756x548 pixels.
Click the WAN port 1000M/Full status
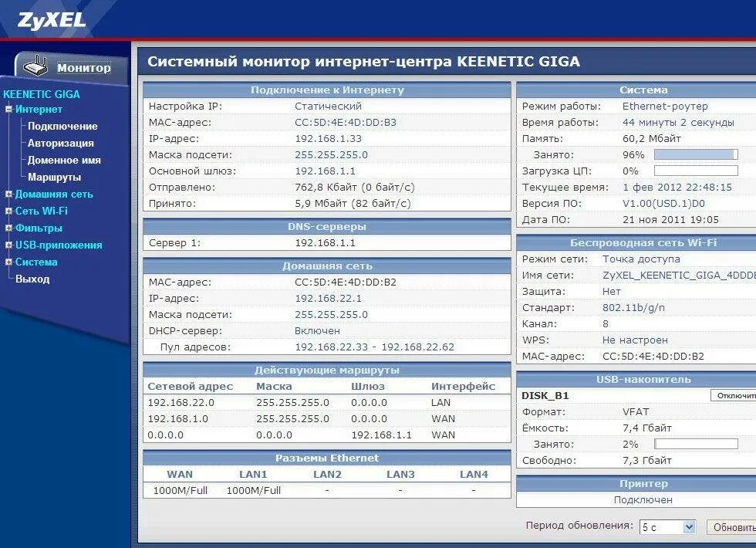(180, 491)
